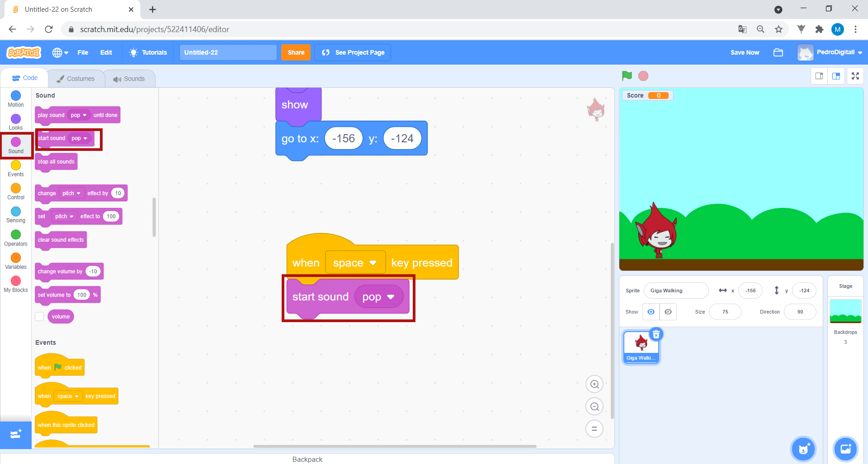Switch to large stage layout
868x464 pixels.
836,76
